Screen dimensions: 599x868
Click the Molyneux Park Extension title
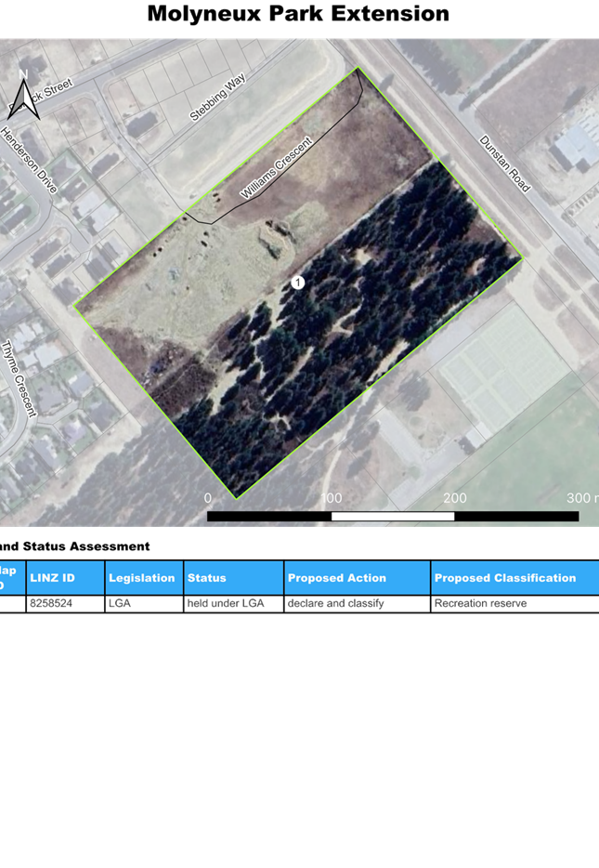(298, 14)
